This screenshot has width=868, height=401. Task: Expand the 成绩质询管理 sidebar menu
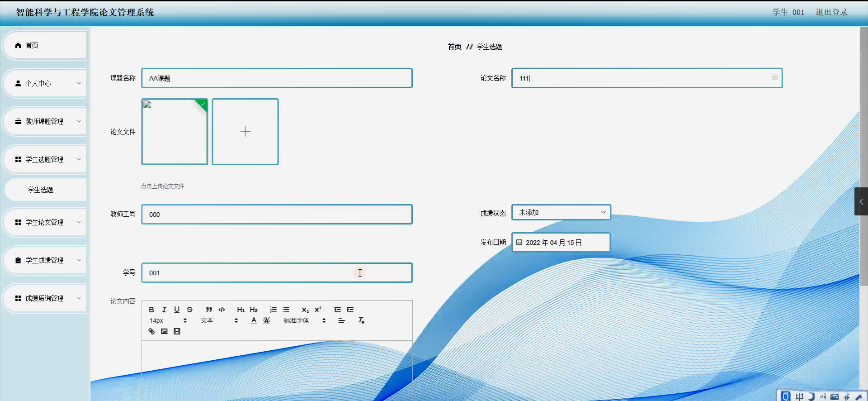coord(44,298)
